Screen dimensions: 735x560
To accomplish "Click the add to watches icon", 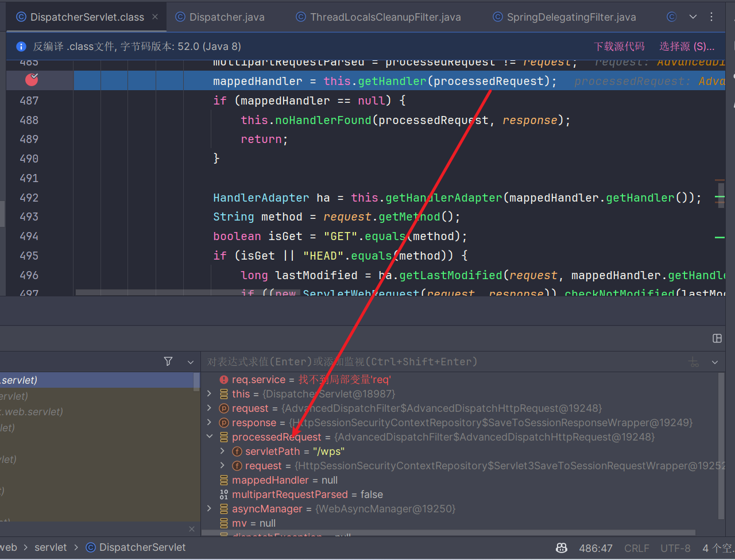I will coord(694,362).
